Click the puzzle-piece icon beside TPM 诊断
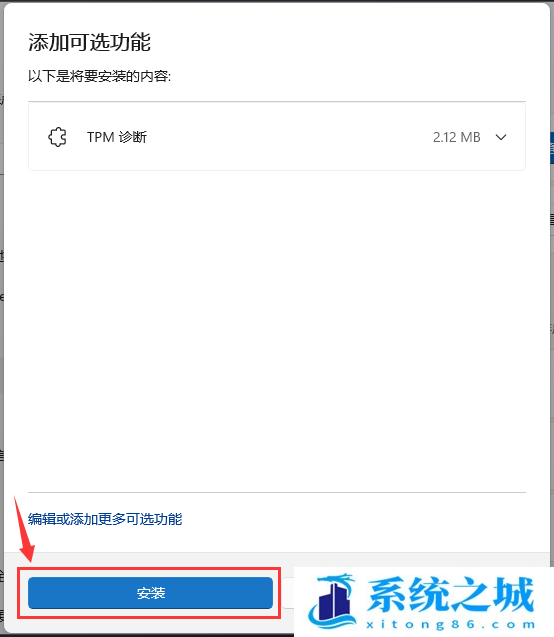 57,137
